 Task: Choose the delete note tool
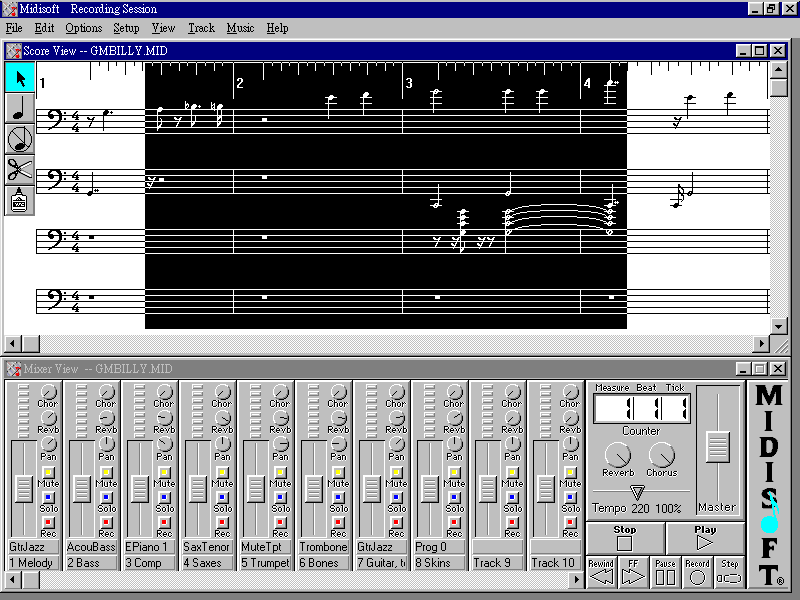[x=19, y=139]
